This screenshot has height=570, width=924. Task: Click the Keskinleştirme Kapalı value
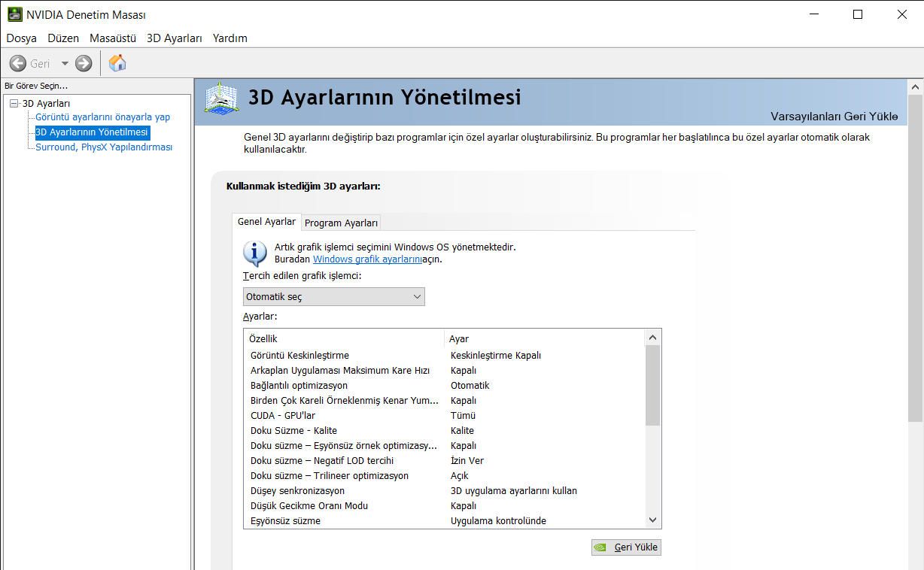[496, 355]
